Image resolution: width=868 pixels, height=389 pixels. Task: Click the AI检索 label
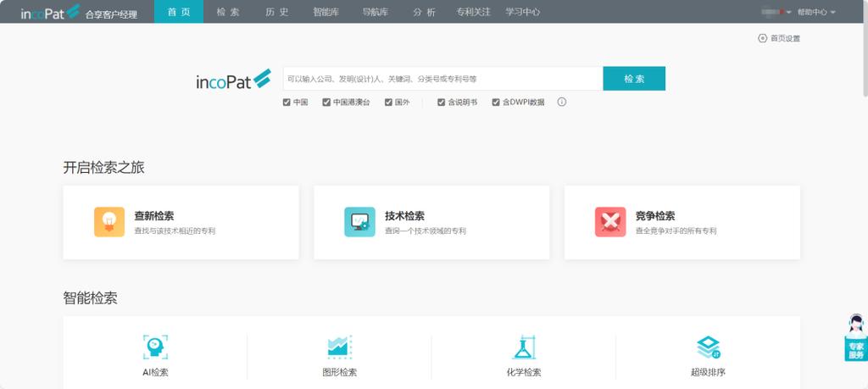pos(155,372)
